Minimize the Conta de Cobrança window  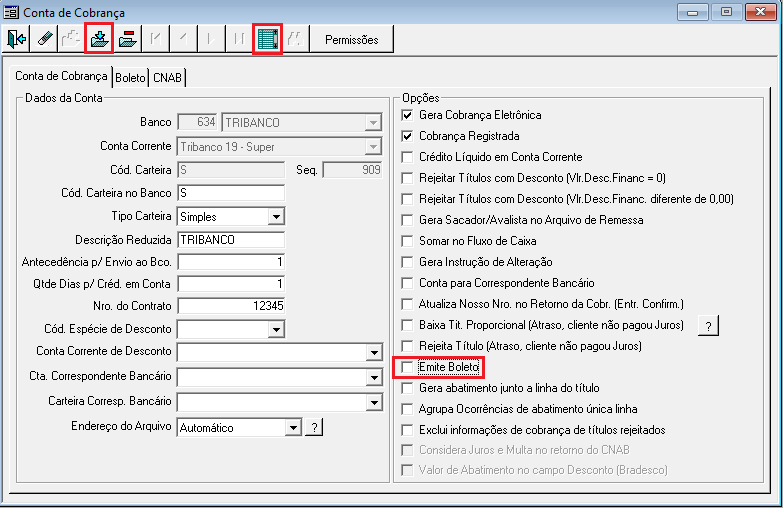pos(693,12)
